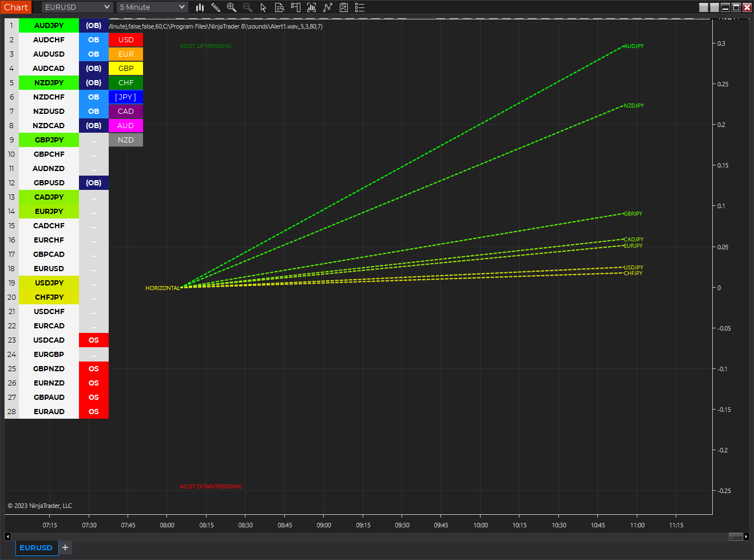Click the MOST DOWNTRENDING label
754x560 pixels.
click(211, 486)
